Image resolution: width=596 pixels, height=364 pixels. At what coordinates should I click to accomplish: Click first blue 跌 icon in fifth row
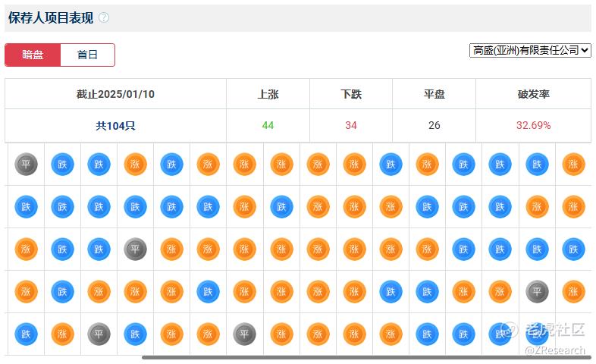pyautogui.click(x=27, y=334)
